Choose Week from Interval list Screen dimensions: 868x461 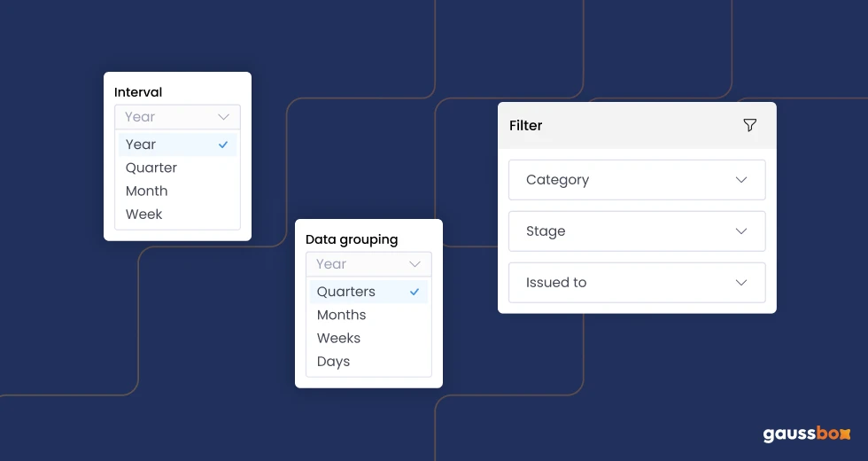click(144, 214)
